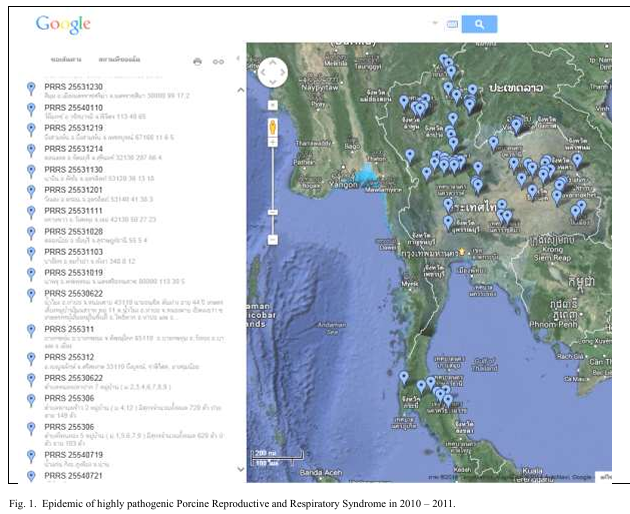The width and height of the screenshot is (630, 514).
Task: Click the Krong Siem Reap map label
Action: tap(552, 254)
